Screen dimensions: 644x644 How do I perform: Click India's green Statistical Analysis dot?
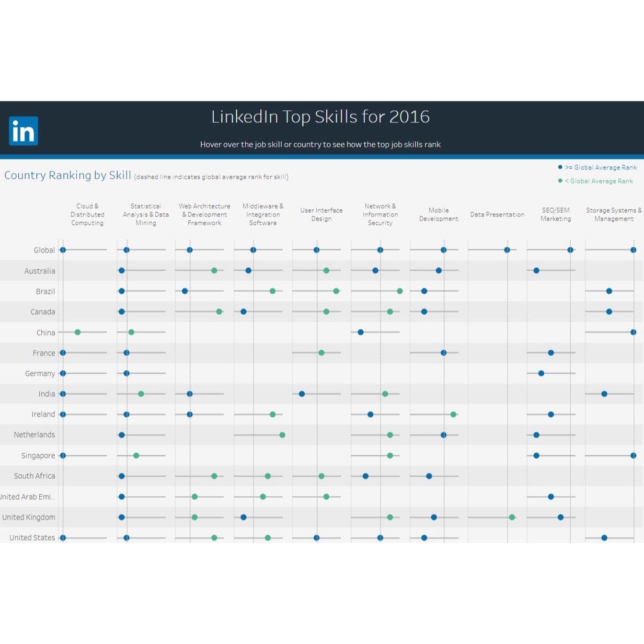[x=141, y=394]
